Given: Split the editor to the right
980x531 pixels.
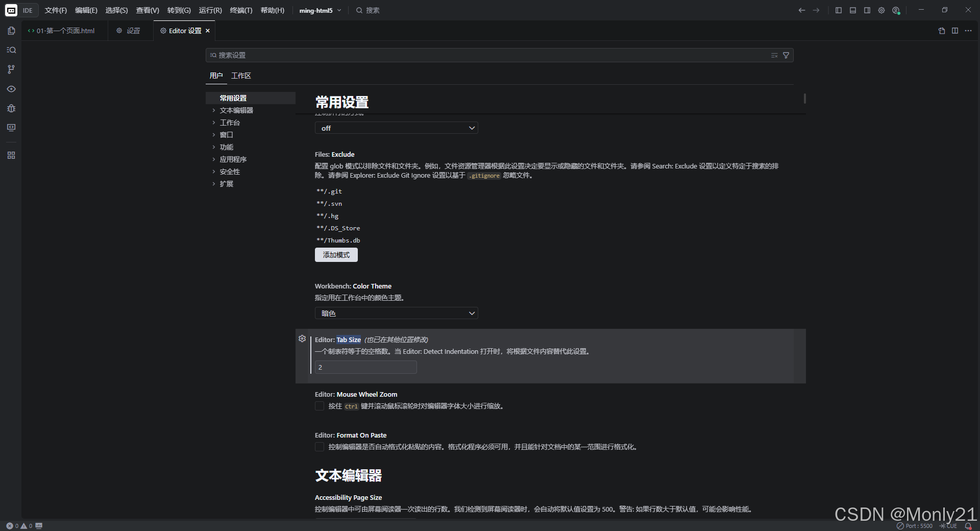Looking at the screenshot, I should (x=955, y=31).
